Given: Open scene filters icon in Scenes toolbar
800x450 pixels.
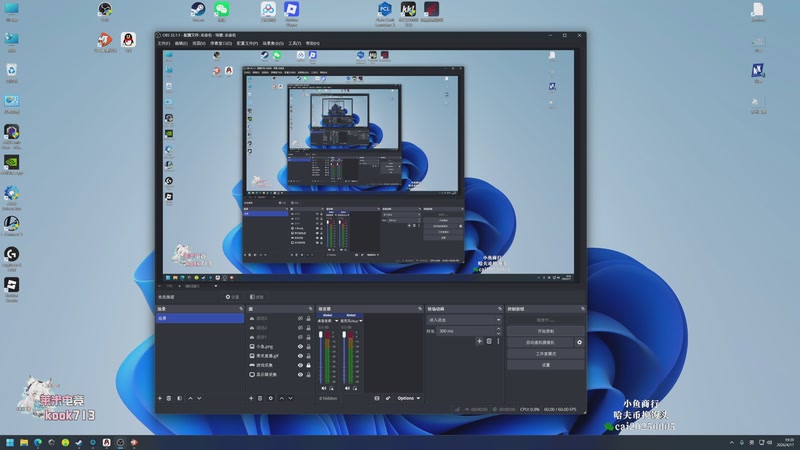Looking at the screenshot, I should [x=180, y=398].
